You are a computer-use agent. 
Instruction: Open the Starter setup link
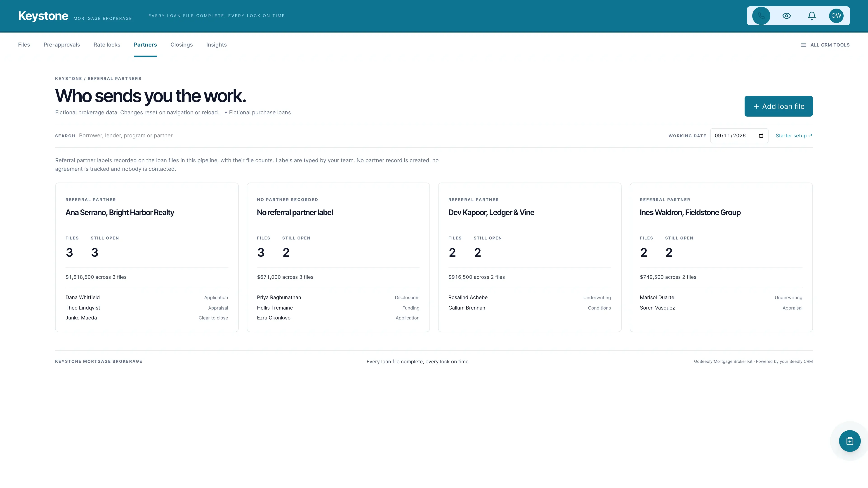pyautogui.click(x=794, y=136)
